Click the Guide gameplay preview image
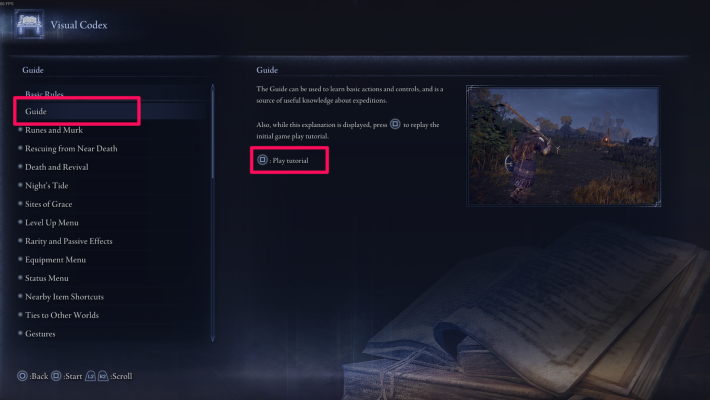This screenshot has height=400, width=710. tap(563, 146)
